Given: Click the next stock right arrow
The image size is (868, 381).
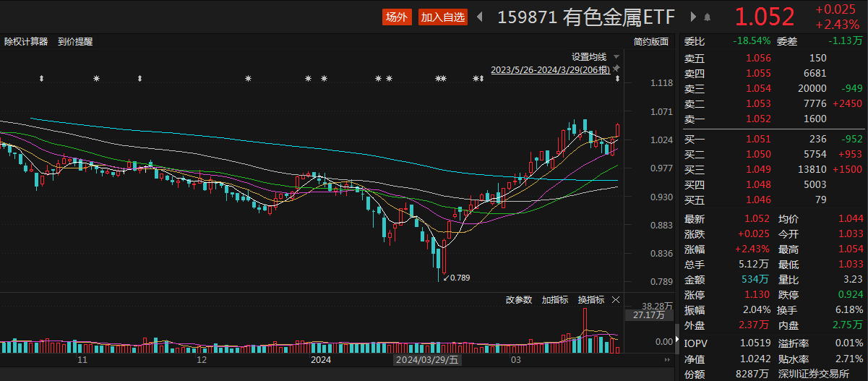Looking at the screenshot, I should (x=693, y=17).
